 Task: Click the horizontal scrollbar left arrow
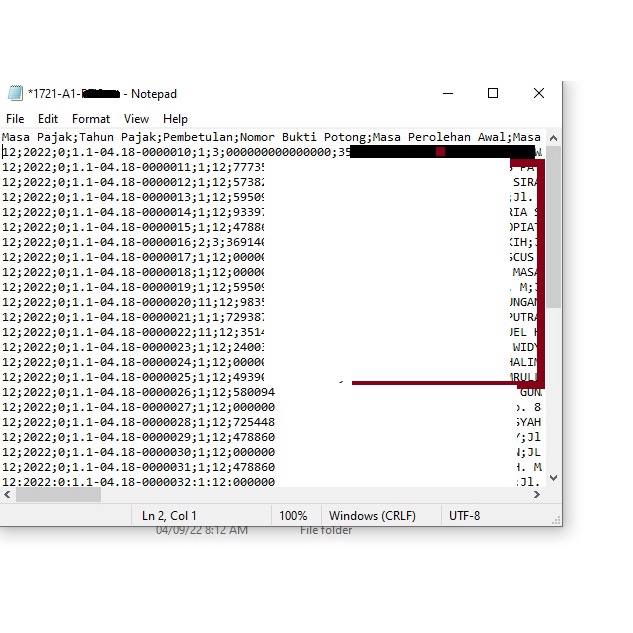tap(7, 495)
